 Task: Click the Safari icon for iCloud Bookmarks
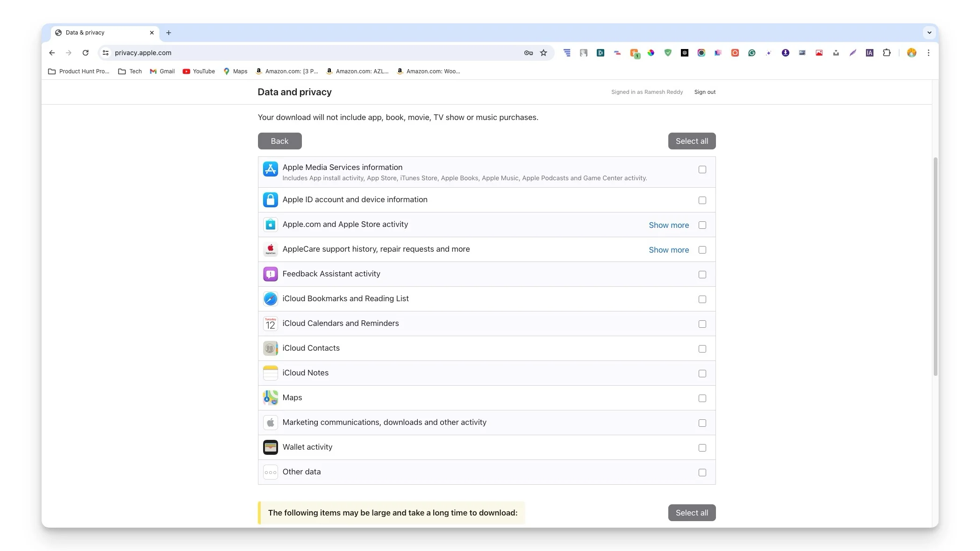[271, 299]
